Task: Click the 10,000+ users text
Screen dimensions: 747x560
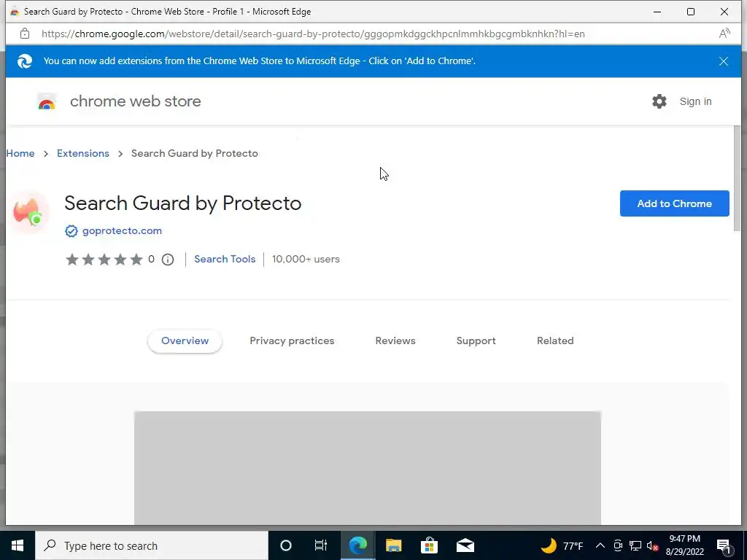Action: coord(306,259)
